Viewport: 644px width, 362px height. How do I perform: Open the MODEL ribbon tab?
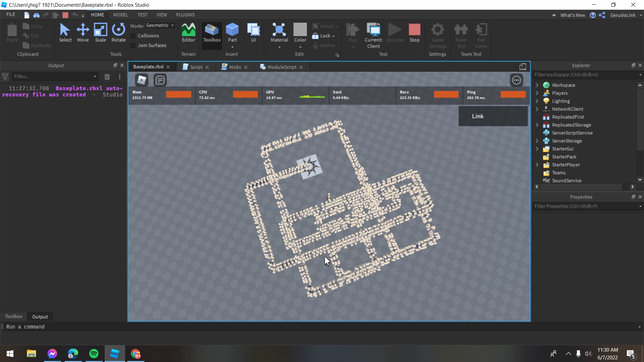[120, 15]
